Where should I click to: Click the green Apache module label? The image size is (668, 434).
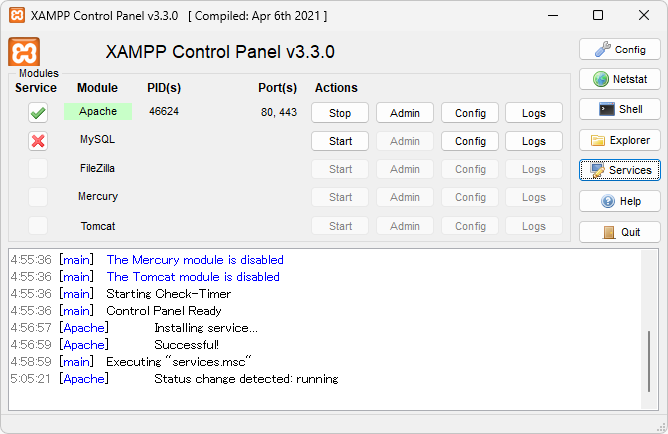coord(98,112)
